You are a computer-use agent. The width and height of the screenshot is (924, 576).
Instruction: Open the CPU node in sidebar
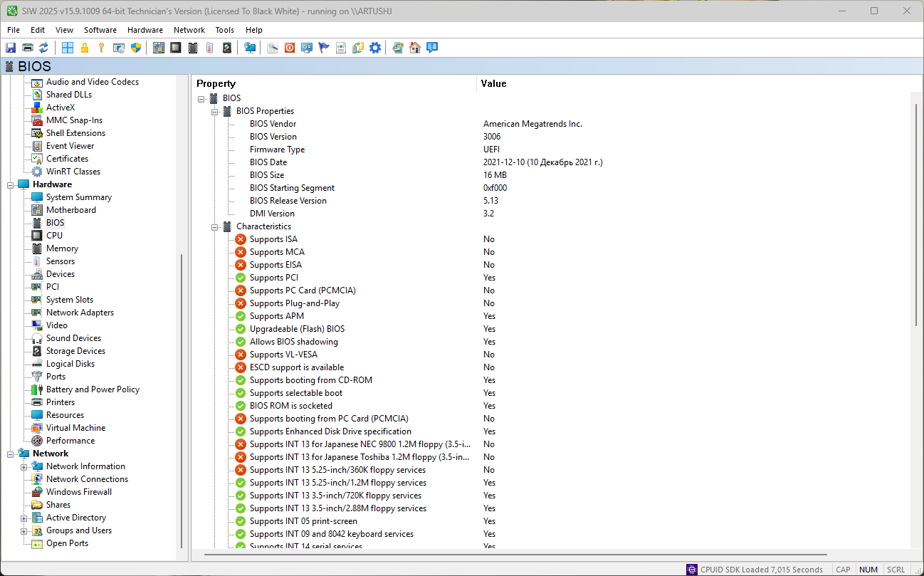[x=54, y=236]
